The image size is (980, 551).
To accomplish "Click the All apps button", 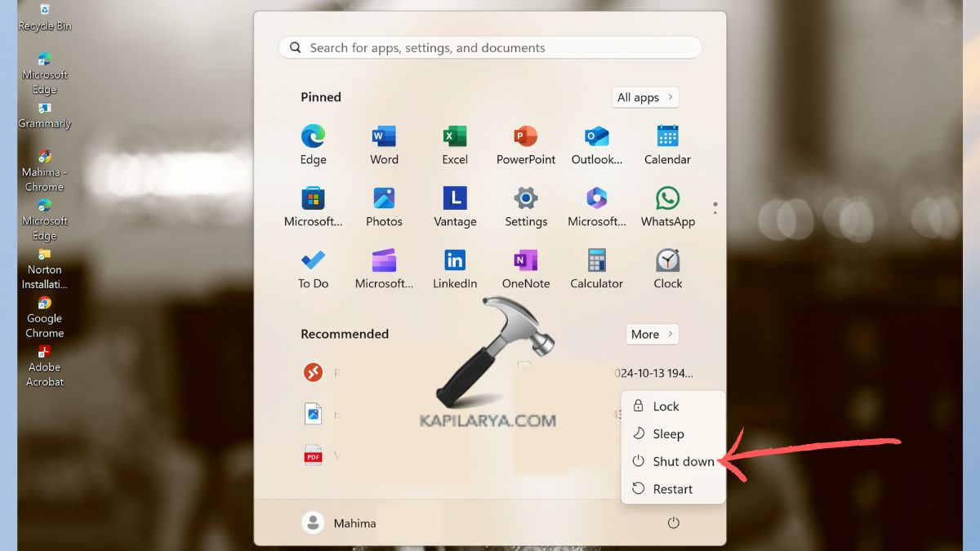I will coord(645,97).
